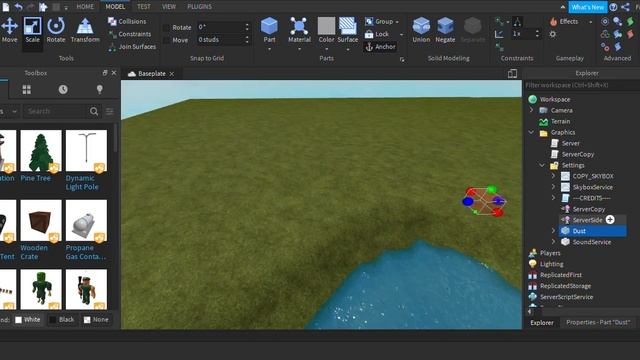The image size is (640, 360).
Task: Toggle Join Surfaces option
Action: 132,47
